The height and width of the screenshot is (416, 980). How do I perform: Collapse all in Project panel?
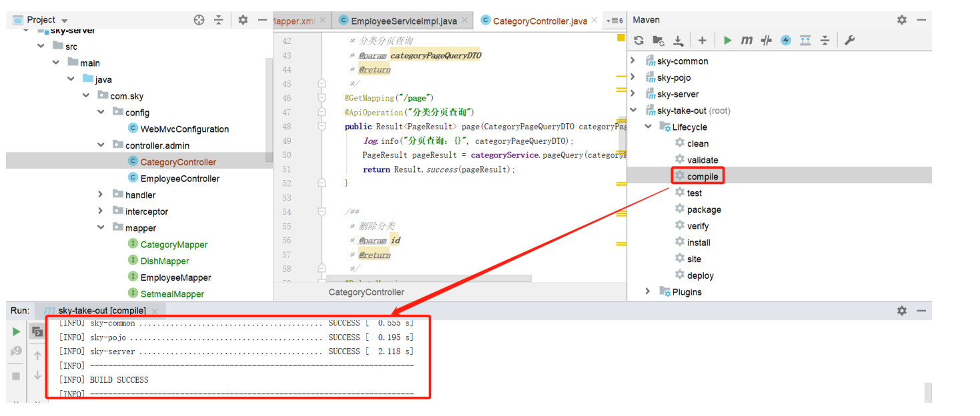pyautogui.click(x=218, y=20)
